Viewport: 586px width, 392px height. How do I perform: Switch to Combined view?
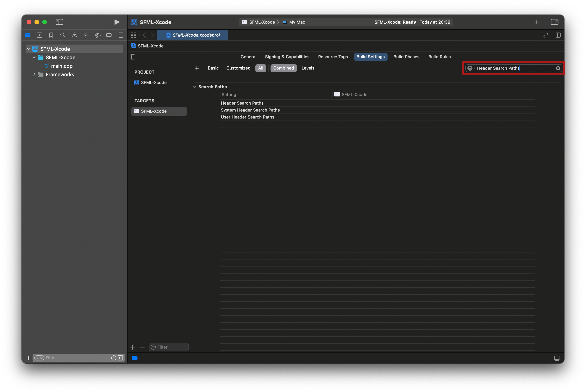(283, 68)
